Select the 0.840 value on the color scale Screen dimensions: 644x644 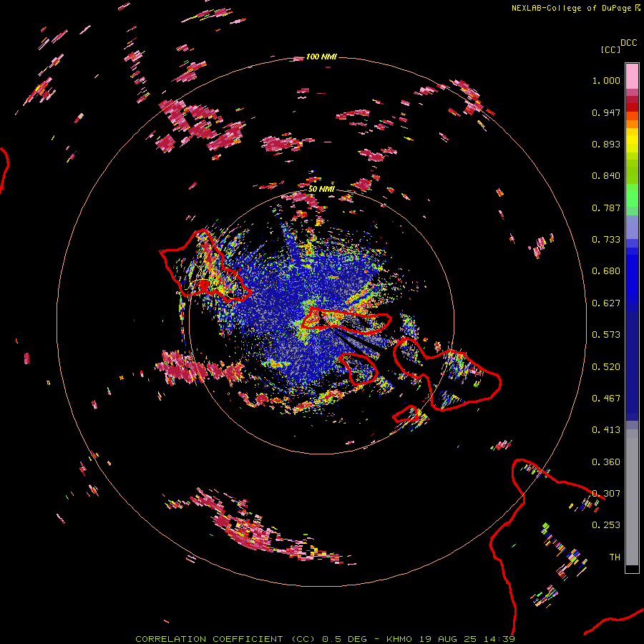606,176
